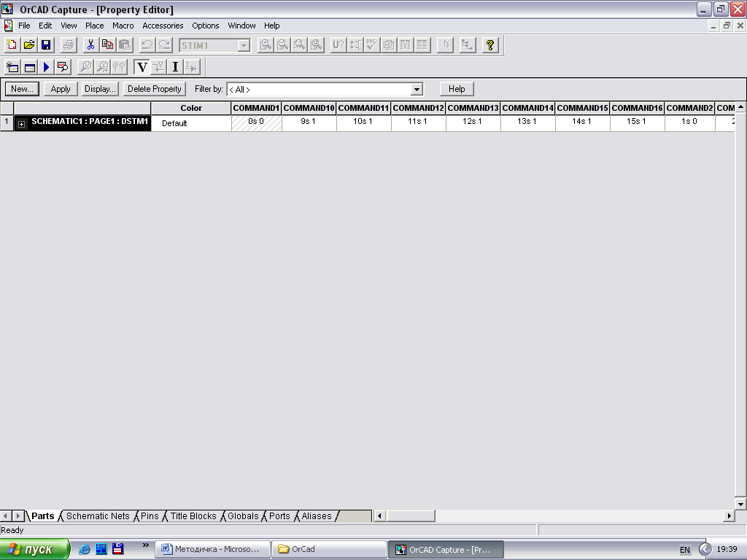747x560 pixels.
Task: Open Help with the question mark icon
Action: [489, 45]
